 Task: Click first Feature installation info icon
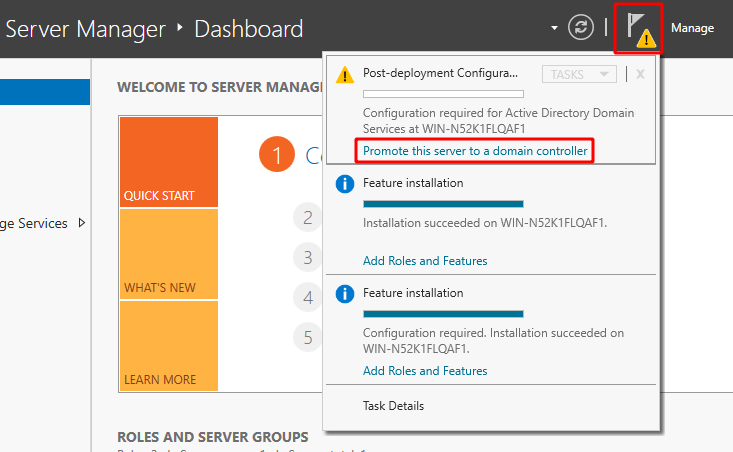(345, 184)
